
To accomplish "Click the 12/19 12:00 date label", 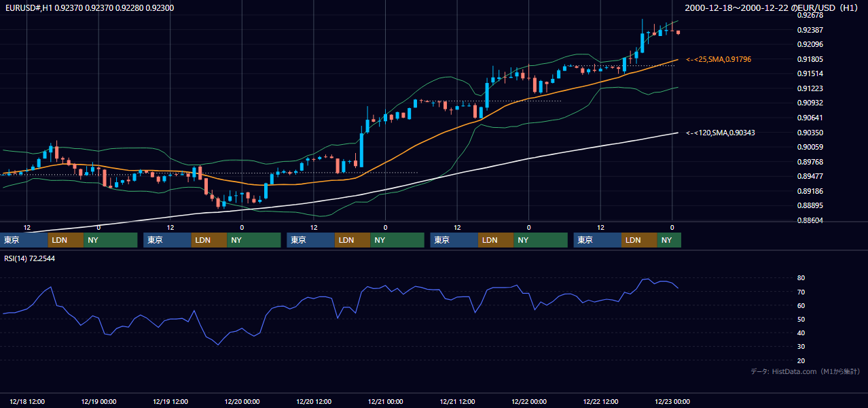I will coord(170,401).
